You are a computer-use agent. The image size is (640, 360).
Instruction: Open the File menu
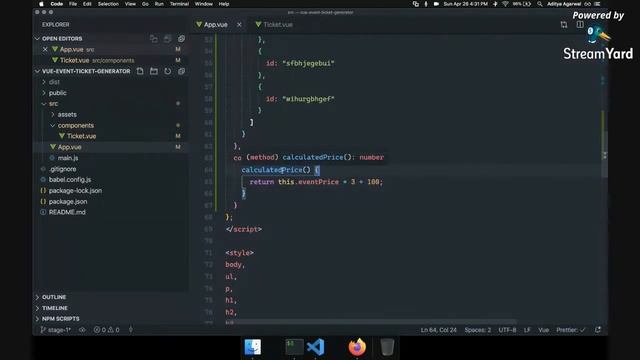coord(73,4)
